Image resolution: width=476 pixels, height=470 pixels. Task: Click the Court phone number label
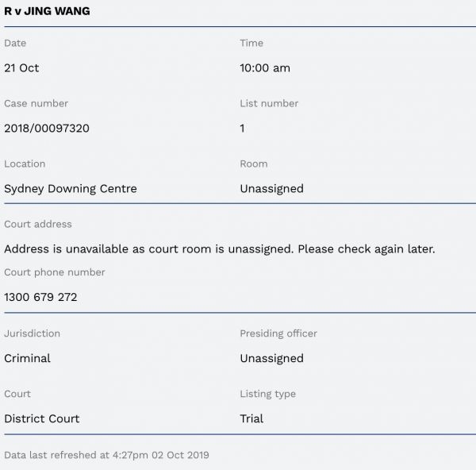coord(55,272)
